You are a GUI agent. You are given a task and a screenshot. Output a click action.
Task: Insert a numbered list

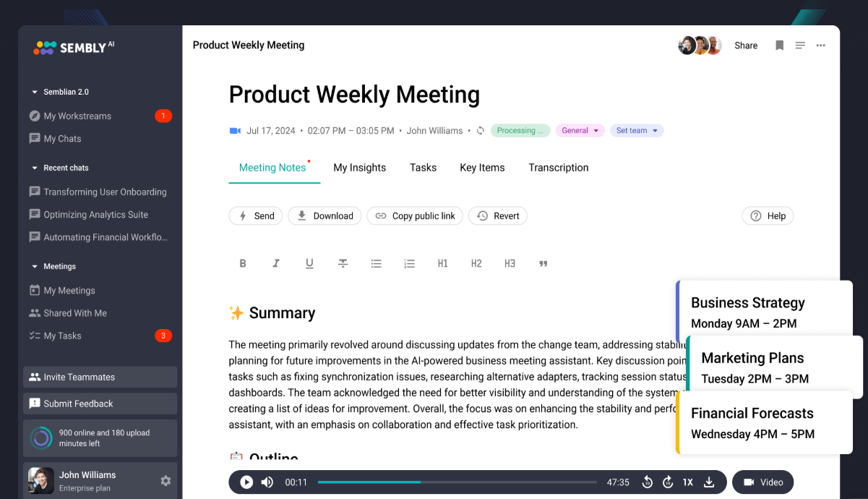tap(410, 264)
